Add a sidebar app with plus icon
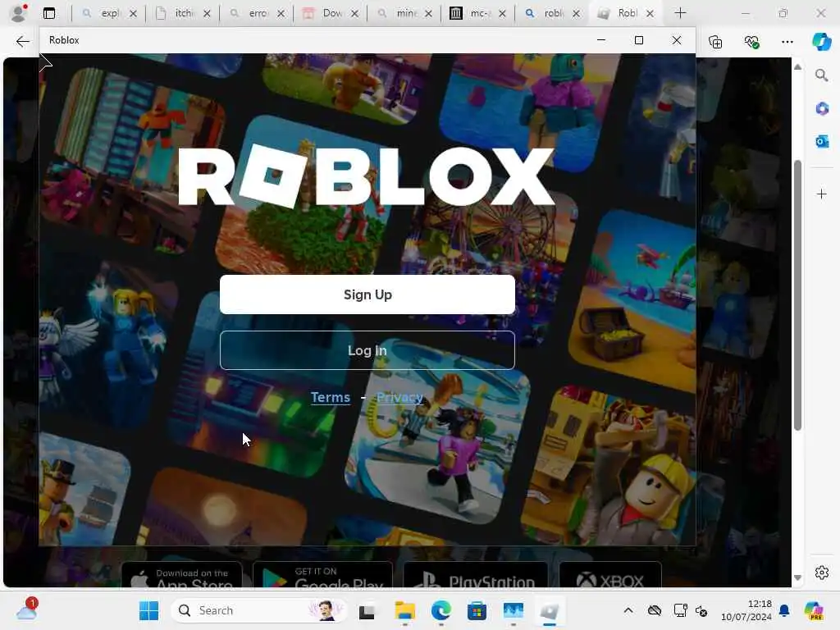Image resolution: width=840 pixels, height=630 pixels. (x=822, y=194)
